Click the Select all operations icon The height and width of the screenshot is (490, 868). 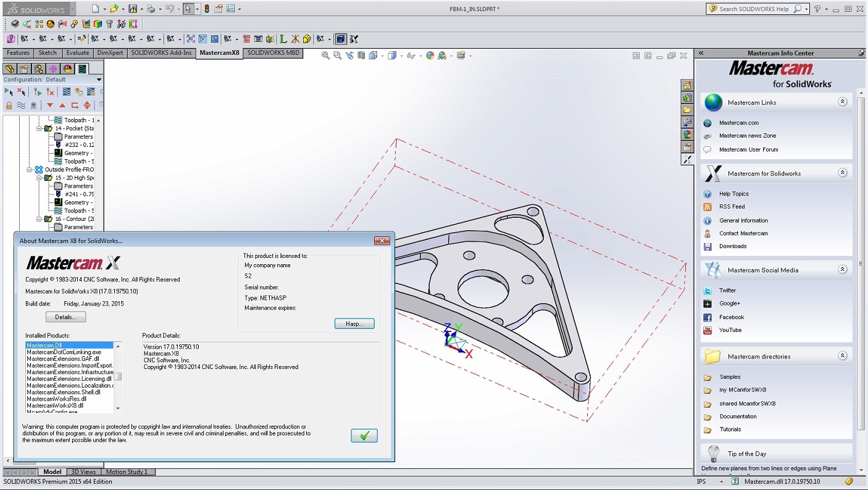click(x=8, y=92)
